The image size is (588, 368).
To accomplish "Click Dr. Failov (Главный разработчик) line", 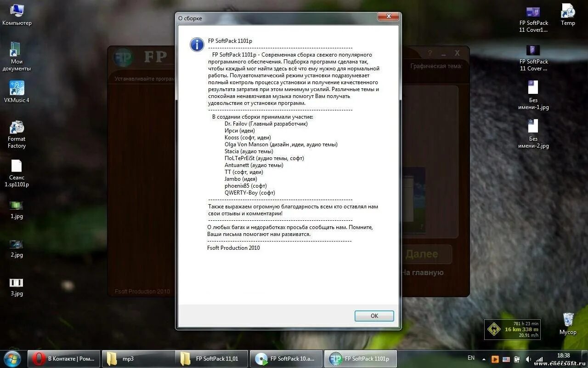I will click(x=266, y=124).
